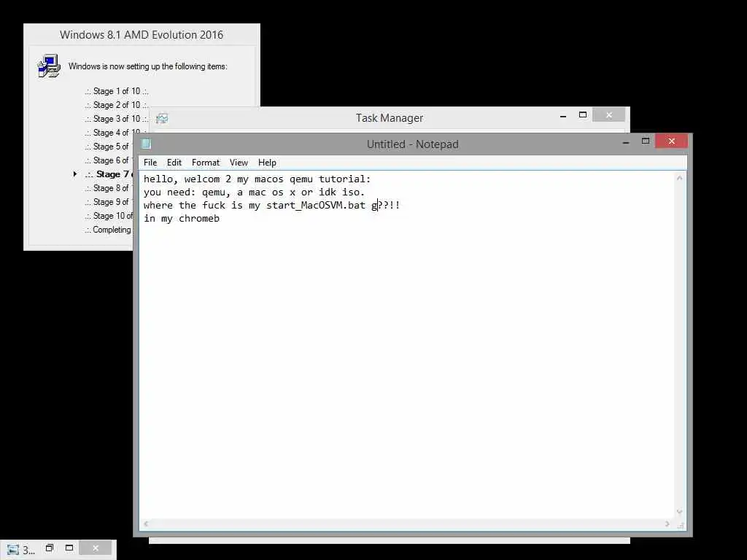Click the current-stage arrow marker beside Stage 7
Image resolution: width=747 pixels, height=560 pixels.
pos(75,174)
